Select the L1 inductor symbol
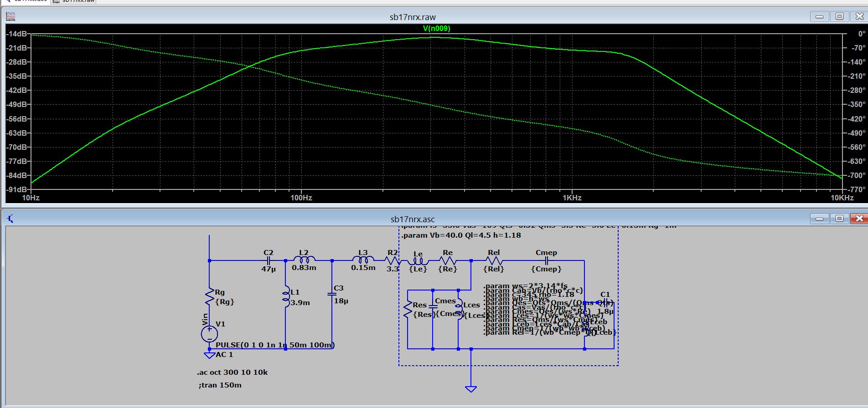Viewport: 868px width, 408px height. 286,297
